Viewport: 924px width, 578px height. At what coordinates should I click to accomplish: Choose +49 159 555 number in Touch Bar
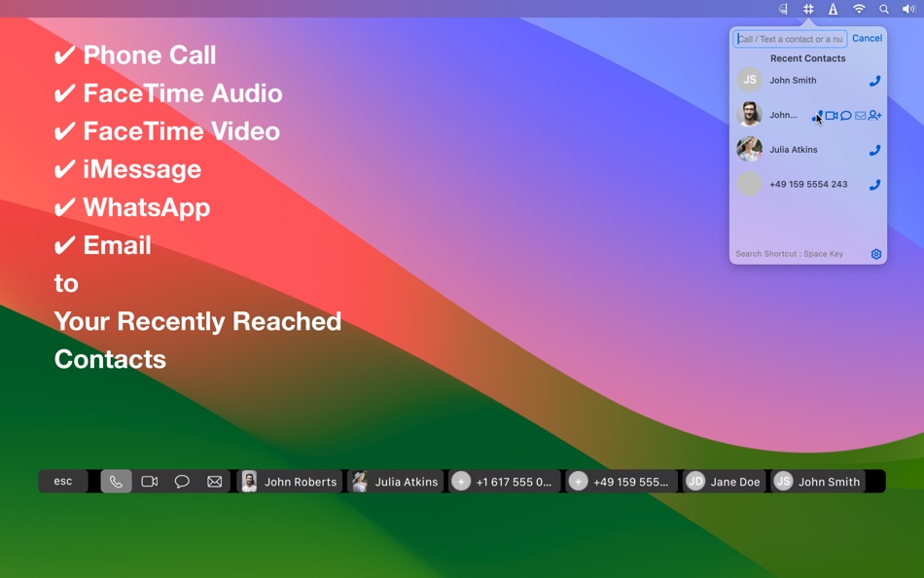[x=622, y=482]
